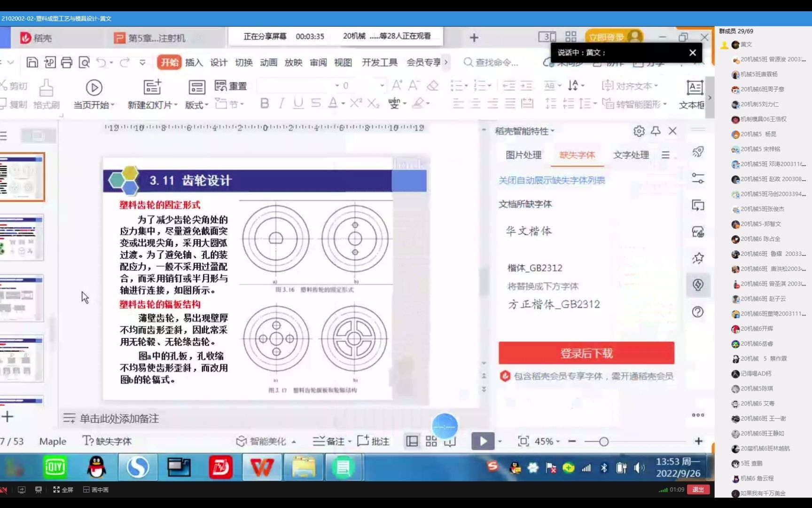Switch to 审阅 ribbon tab
Image resolution: width=812 pixels, height=508 pixels.
[318, 63]
